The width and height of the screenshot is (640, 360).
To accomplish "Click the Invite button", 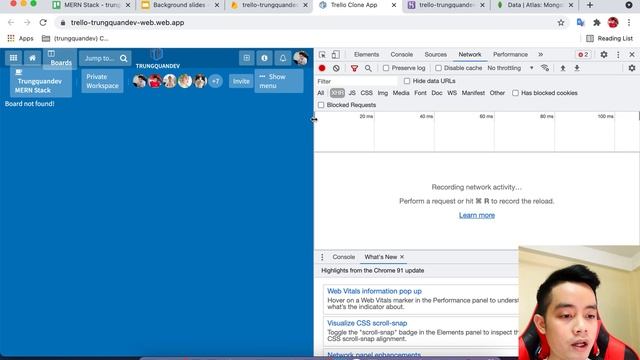I will pyautogui.click(x=241, y=81).
